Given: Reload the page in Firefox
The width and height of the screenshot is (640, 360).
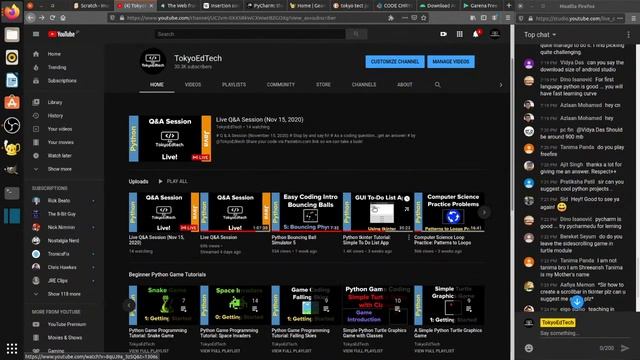Looking at the screenshot, I should tap(52, 18).
